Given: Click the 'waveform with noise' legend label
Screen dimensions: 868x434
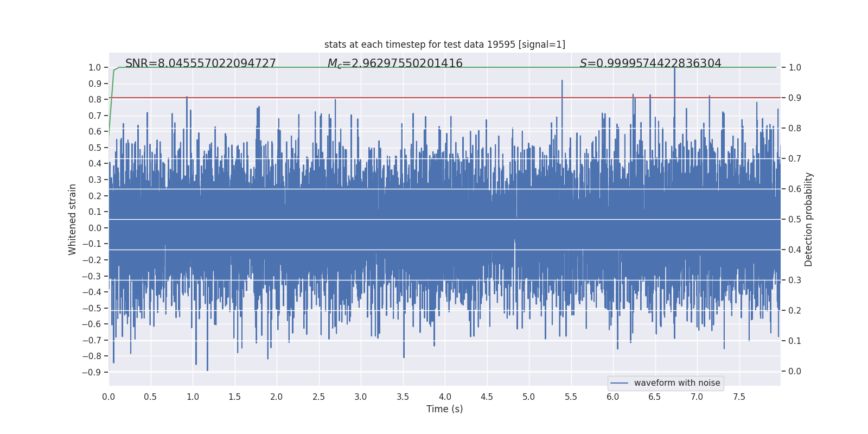Looking at the screenshot, I should tap(677, 383).
